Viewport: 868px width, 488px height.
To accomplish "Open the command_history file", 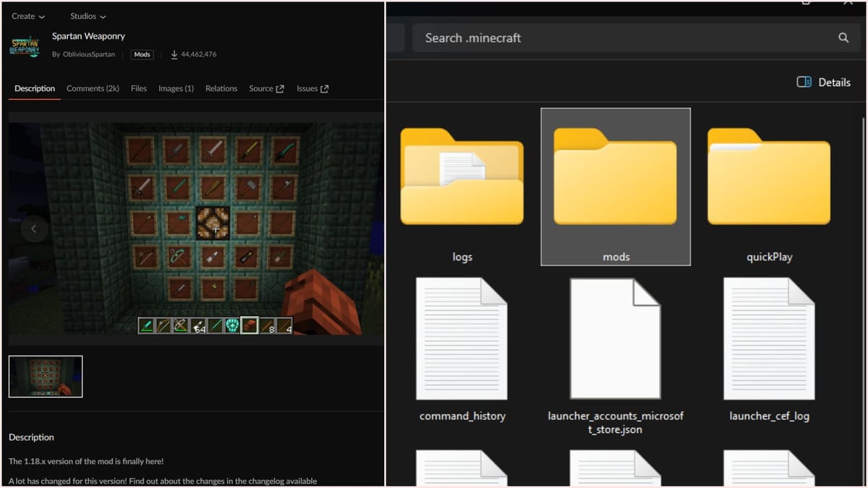I will coord(462,338).
